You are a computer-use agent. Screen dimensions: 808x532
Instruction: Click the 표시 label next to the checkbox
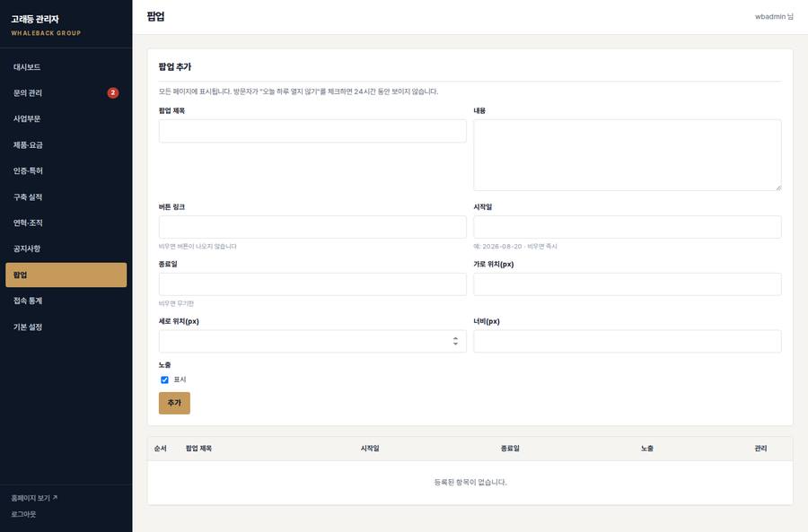click(180, 379)
